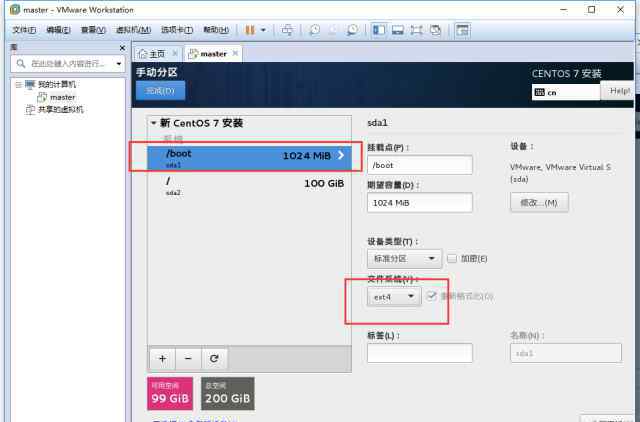
Task: Select the /boot sda1 partition row
Action: (249, 158)
